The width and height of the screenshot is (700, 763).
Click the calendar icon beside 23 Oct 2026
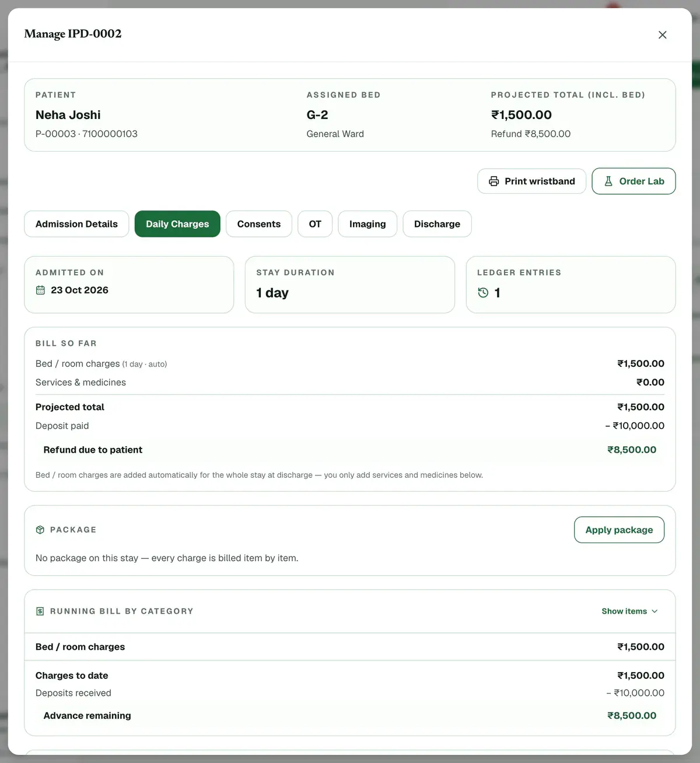click(x=40, y=290)
